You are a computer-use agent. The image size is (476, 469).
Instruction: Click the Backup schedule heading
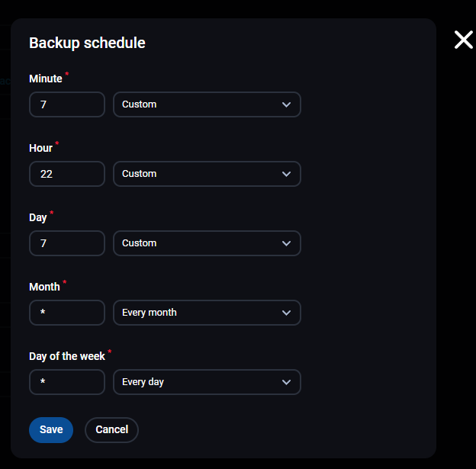[87, 43]
